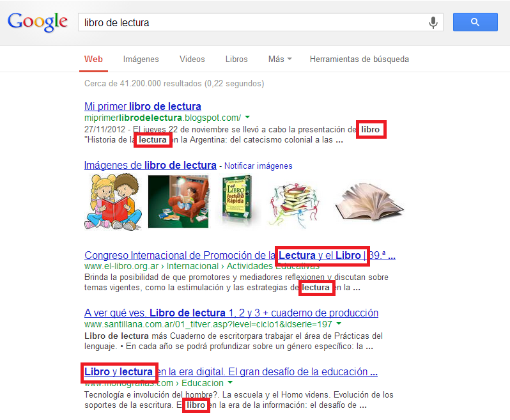The width and height of the screenshot is (510, 420).
Task: Switch to the Videos tab
Action: tap(192, 59)
